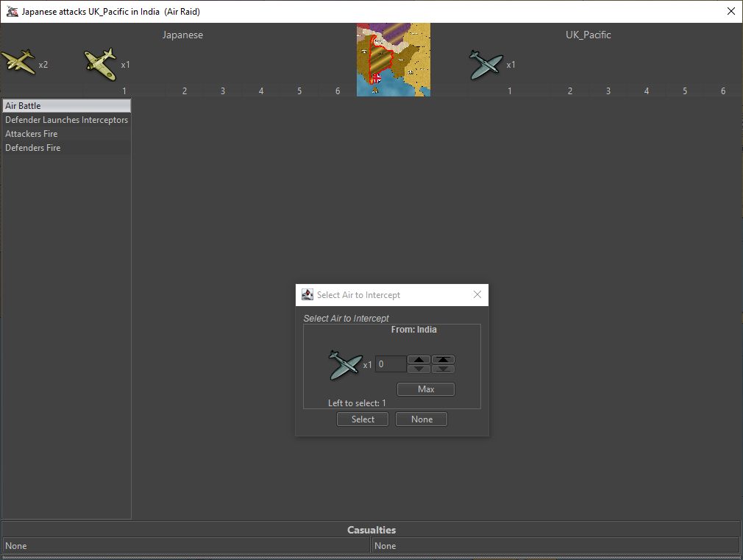Click the fighter icon in intercept dialog

(x=345, y=364)
